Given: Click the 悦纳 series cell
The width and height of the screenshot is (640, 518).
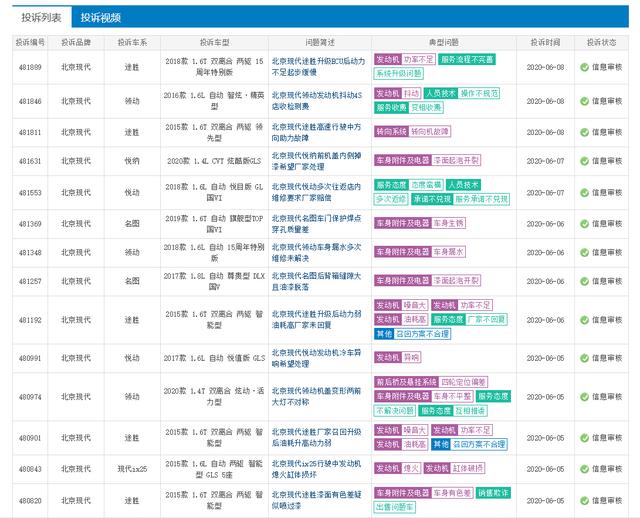Looking at the screenshot, I should tap(132, 161).
